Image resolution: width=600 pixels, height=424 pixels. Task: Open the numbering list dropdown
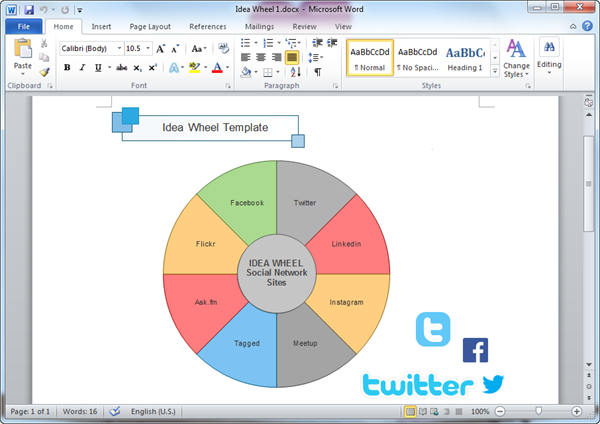pyautogui.click(x=279, y=43)
